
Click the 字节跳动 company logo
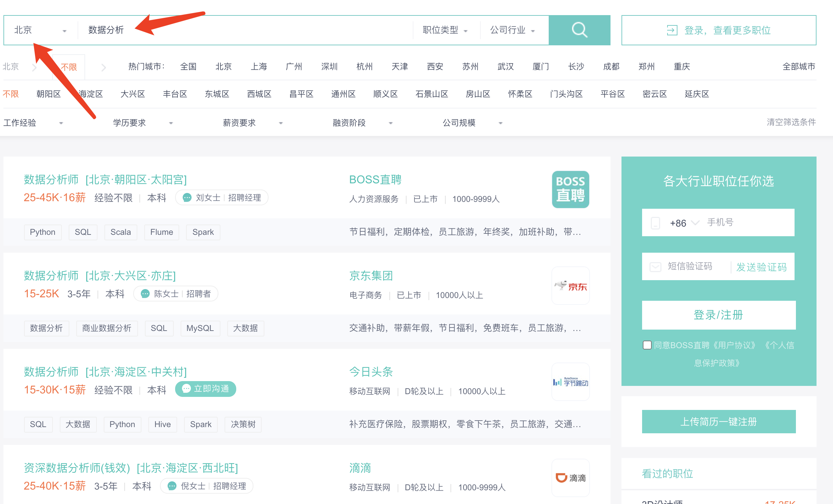tap(570, 382)
